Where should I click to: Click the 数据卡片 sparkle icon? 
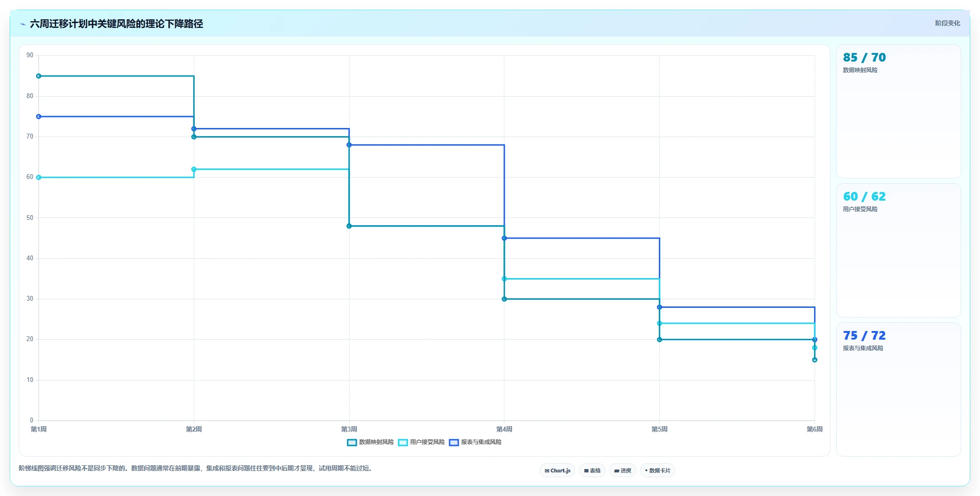tap(646, 471)
